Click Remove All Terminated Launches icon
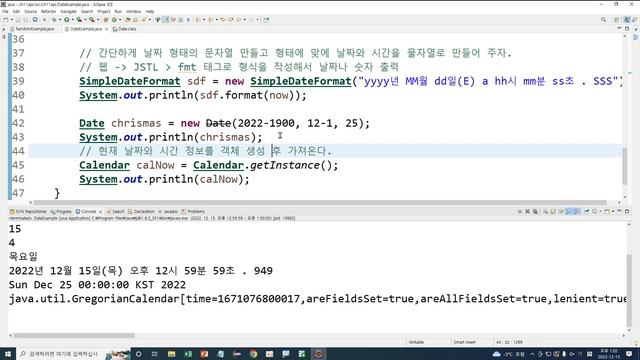640x360 pixels. click(x=535, y=211)
